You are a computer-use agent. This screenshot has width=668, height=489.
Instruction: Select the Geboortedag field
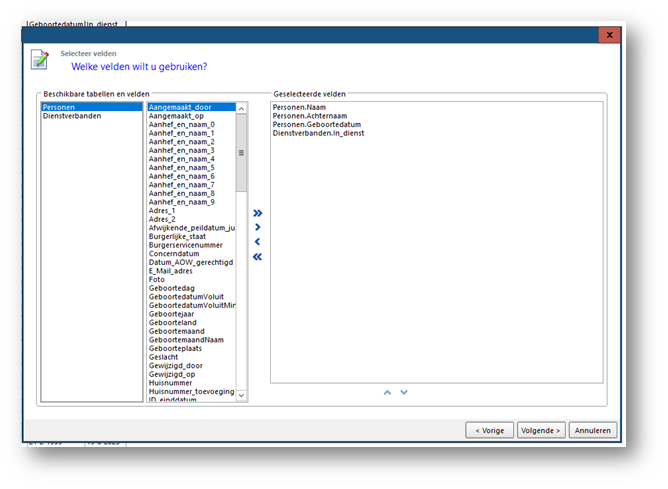point(191,288)
